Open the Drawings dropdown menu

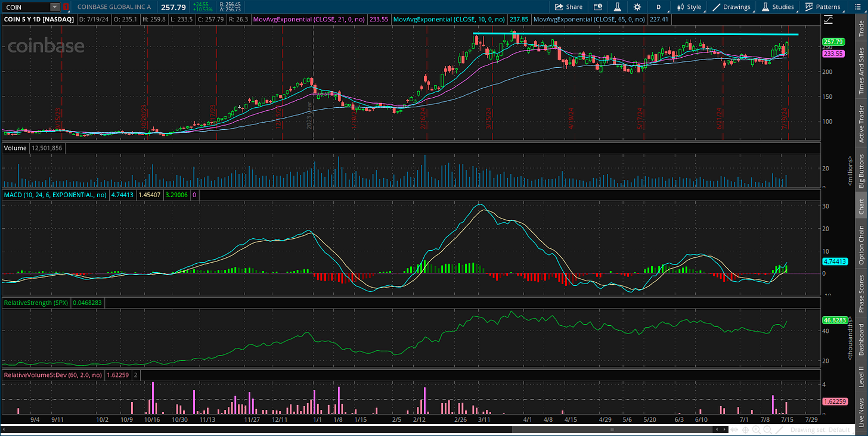[x=732, y=7]
